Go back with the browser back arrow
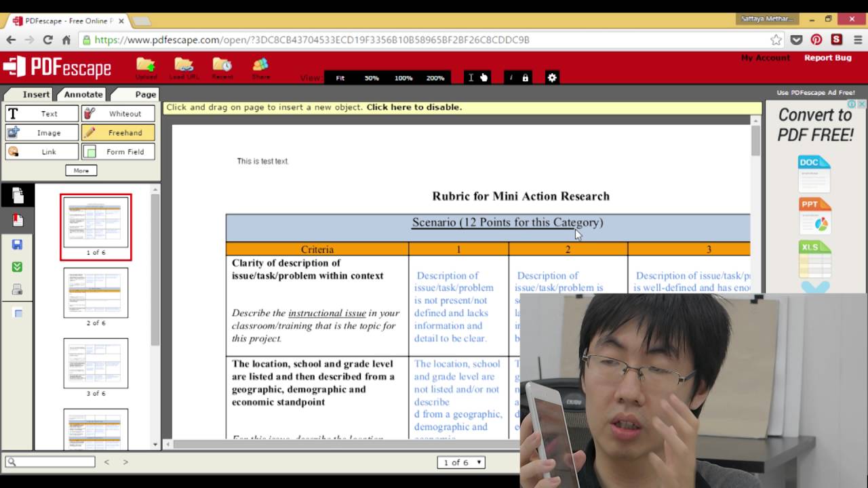Viewport: 868px width, 488px height. pyautogui.click(x=11, y=40)
